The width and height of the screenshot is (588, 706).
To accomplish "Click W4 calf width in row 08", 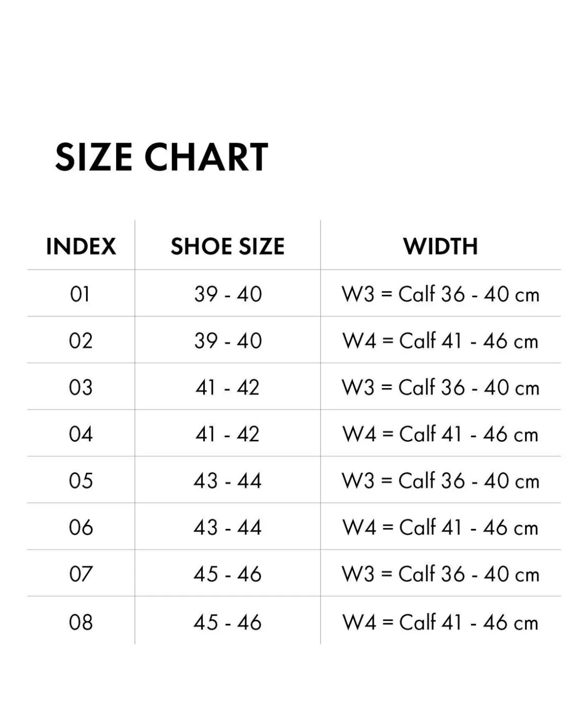I will (440, 622).
